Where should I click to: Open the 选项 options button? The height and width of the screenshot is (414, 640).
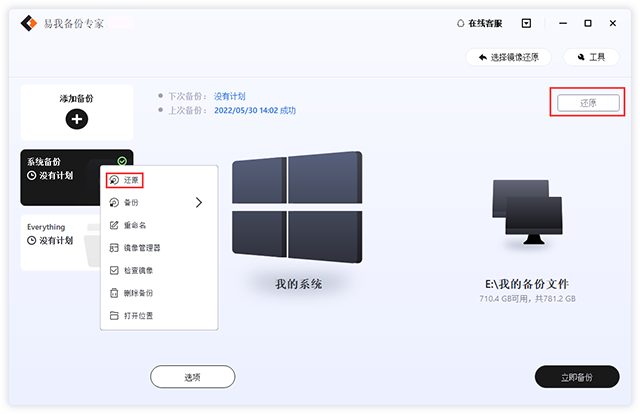[193, 377]
